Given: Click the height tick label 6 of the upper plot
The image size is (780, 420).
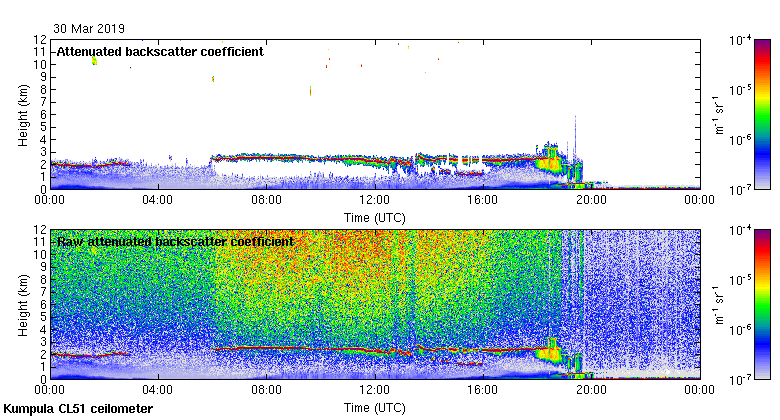Looking at the screenshot, I should point(44,114).
